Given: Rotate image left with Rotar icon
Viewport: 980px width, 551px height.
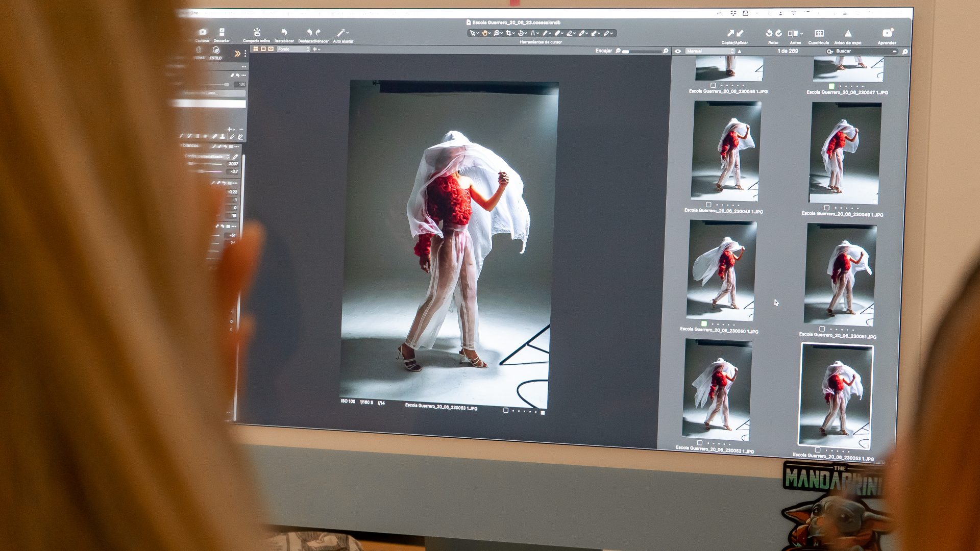Looking at the screenshot, I should click(x=769, y=33).
